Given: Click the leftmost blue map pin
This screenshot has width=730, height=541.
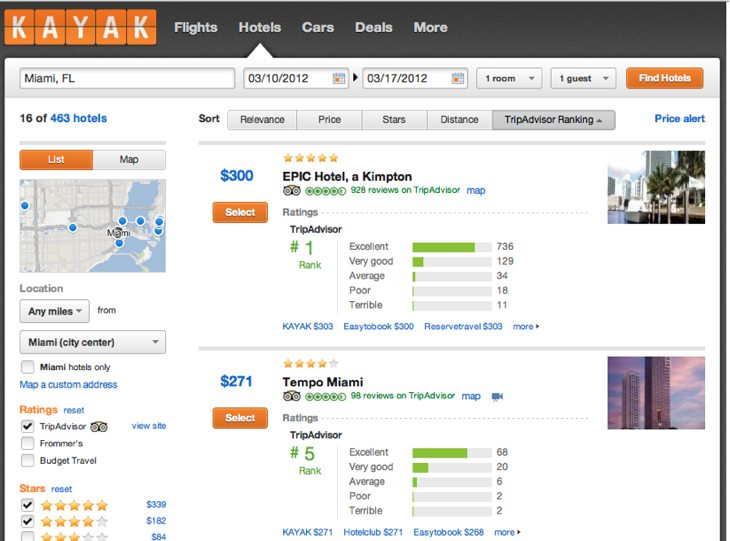Looking at the screenshot, I should tap(25, 205).
